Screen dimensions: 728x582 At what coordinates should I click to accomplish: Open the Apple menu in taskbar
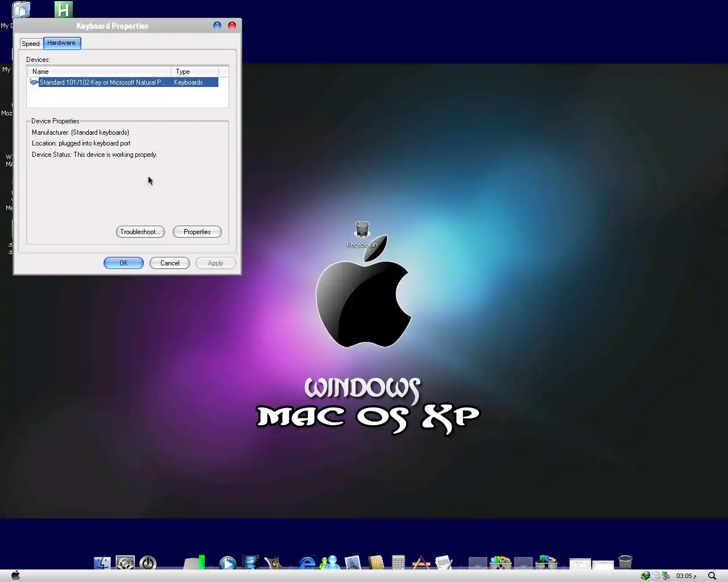[x=16, y=575]
